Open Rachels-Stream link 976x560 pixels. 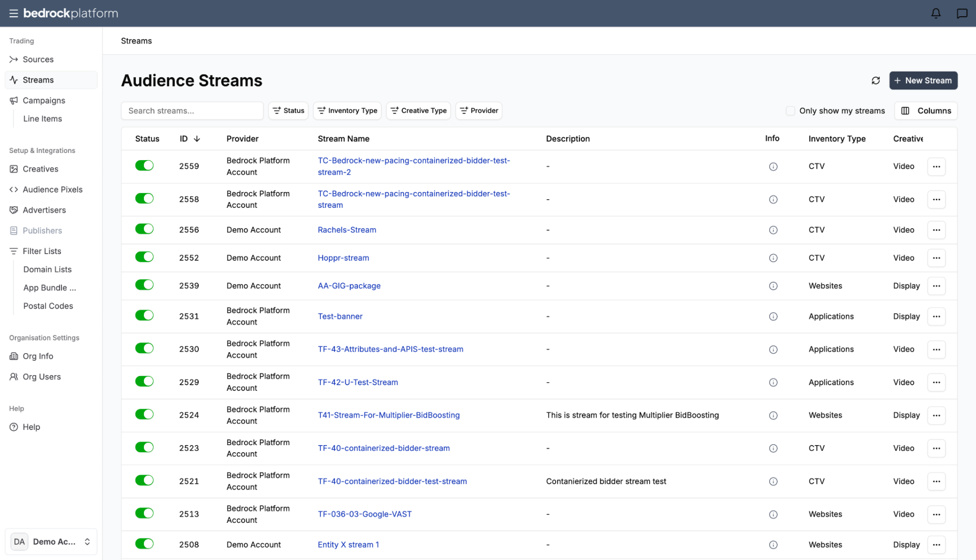coord(347,230)
